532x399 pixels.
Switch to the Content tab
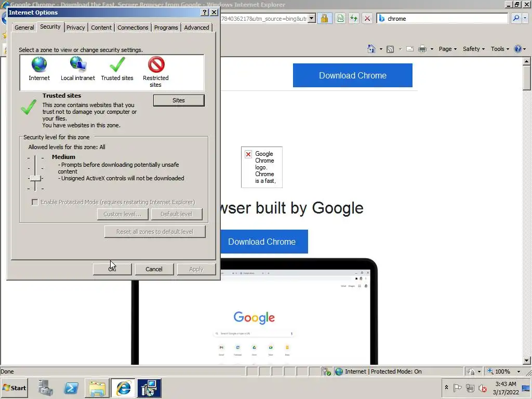click(x=101, y=28)
